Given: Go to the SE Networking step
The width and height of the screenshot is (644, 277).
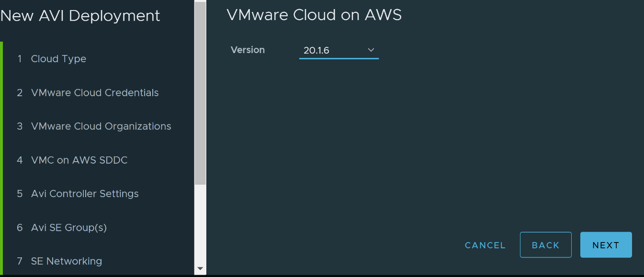Looking at the screenshot, I should (x=66, y=261).
